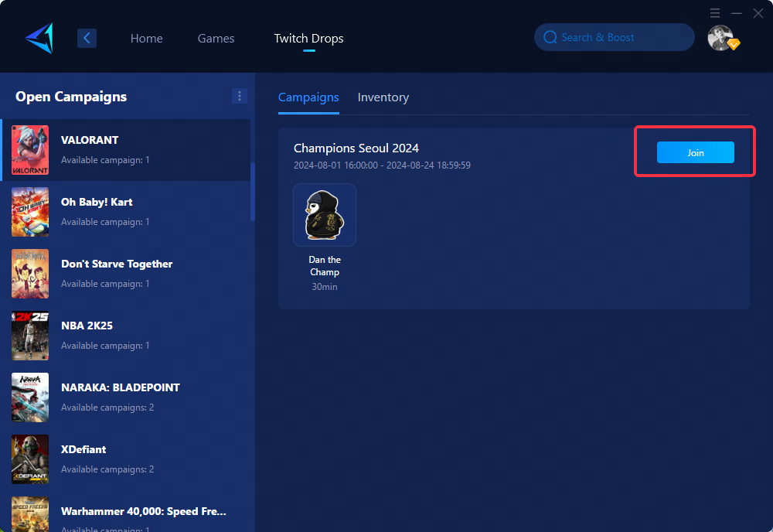
Task: Click the 30min drop duration label
Action: [x=325, y=286]
